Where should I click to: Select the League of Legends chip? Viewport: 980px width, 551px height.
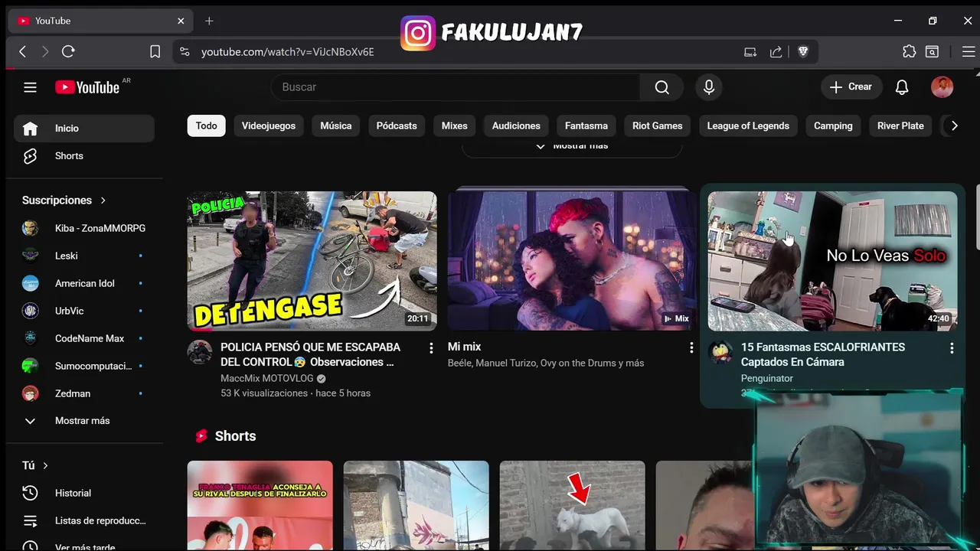point(748,126)
